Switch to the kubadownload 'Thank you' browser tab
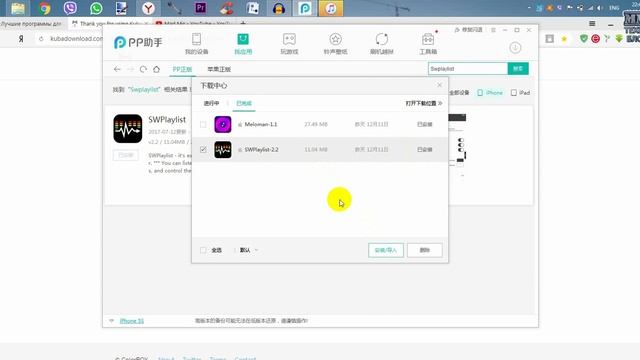The image size is (640, 360). [x=109, y=24]
